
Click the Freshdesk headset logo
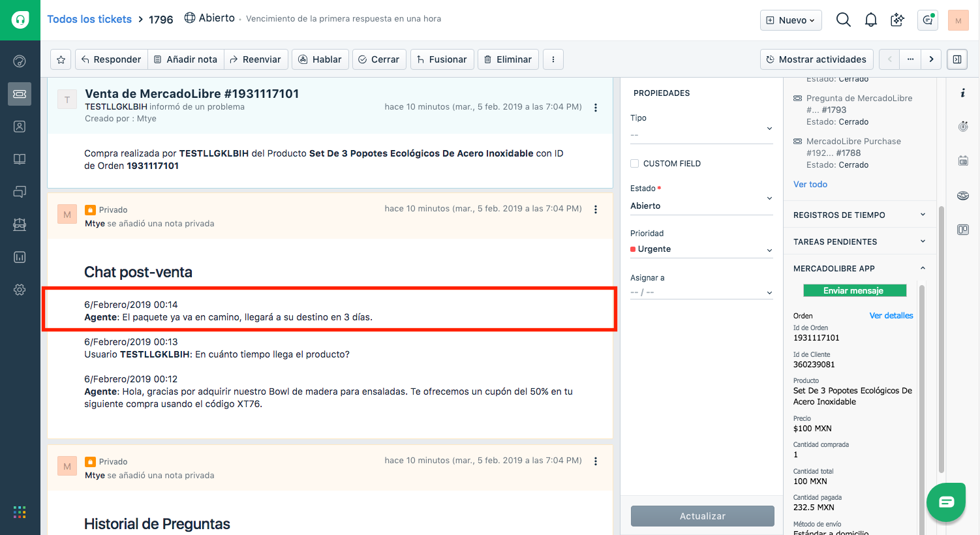pos(20,20)
